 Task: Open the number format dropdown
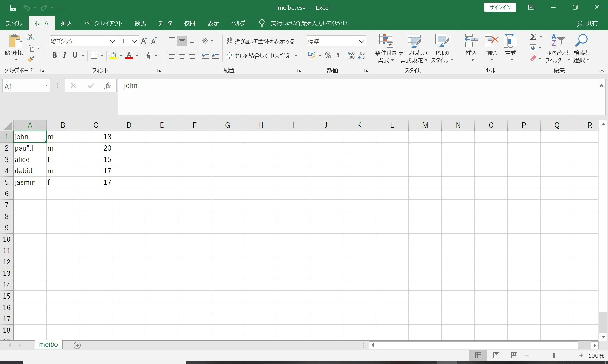[361, 41]
